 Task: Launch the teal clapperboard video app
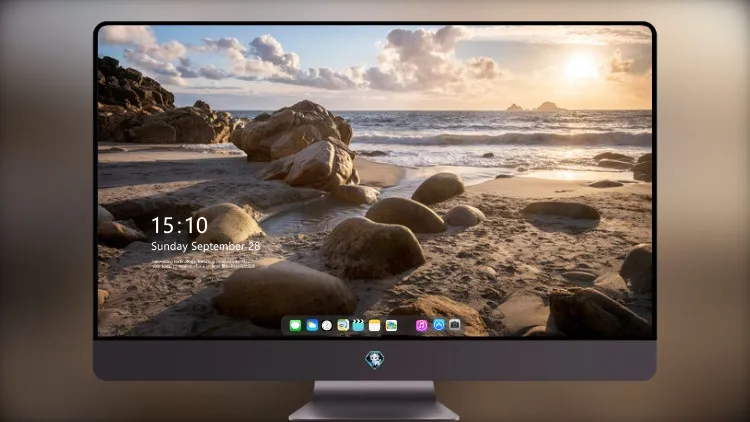(358, 325)
